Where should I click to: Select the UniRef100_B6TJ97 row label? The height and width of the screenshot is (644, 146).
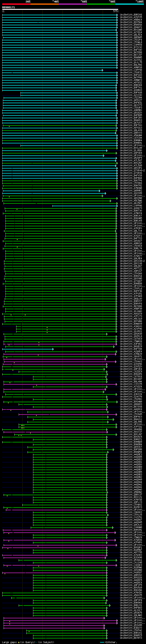tap(131, 55)
